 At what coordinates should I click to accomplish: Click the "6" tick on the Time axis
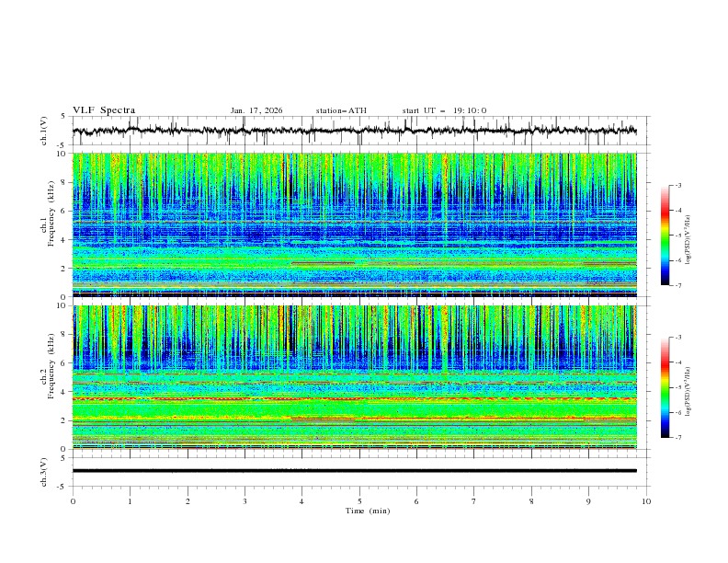[416, 501]
